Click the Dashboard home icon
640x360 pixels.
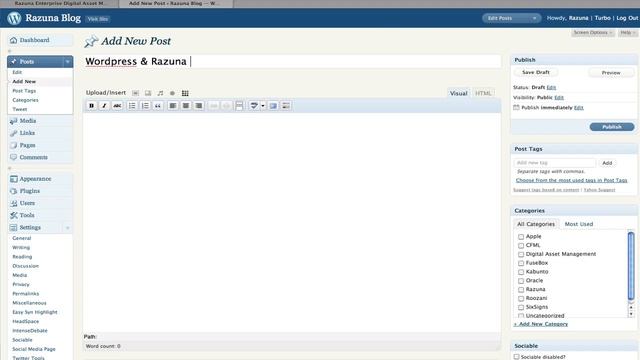tap(13, 40)
